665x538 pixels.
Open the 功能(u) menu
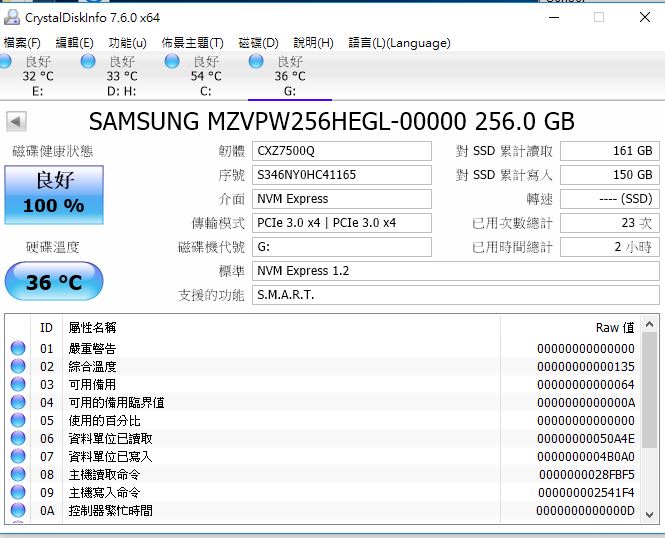(x=127, y=43)
